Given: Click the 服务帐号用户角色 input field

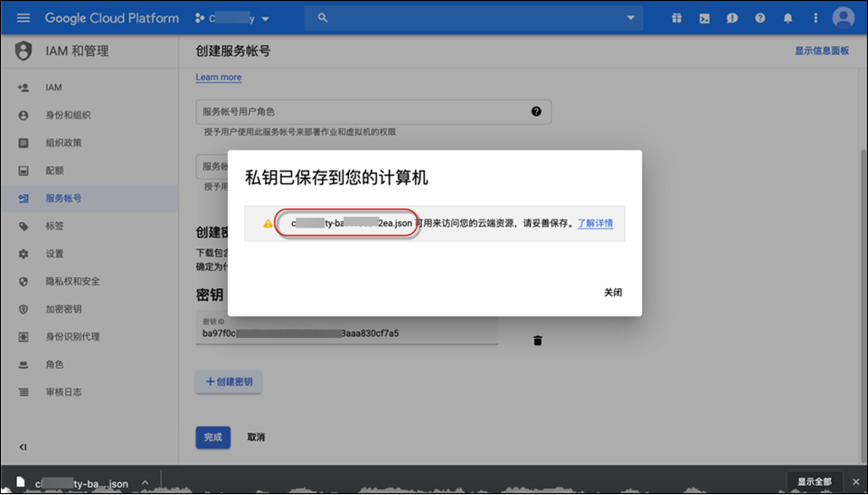Looking at the screenshot, I should pos(362,112).
